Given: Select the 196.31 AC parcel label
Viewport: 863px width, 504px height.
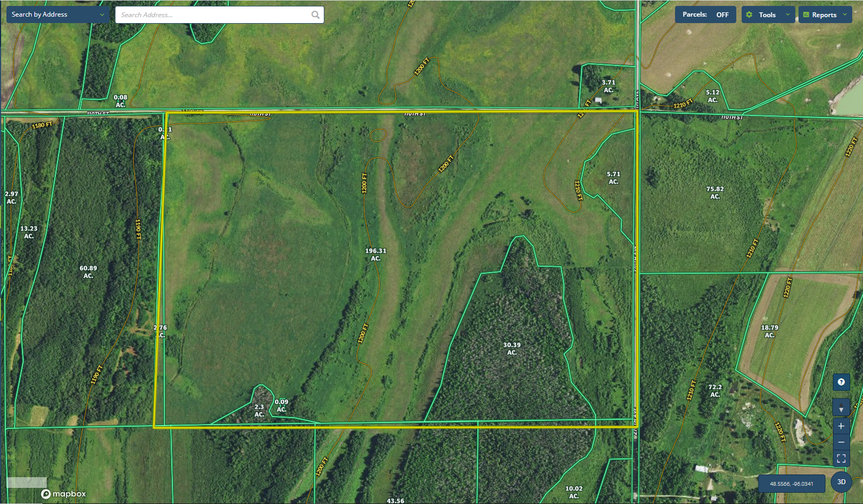Looking at the screenshot, I should click(x=375, y=254).
